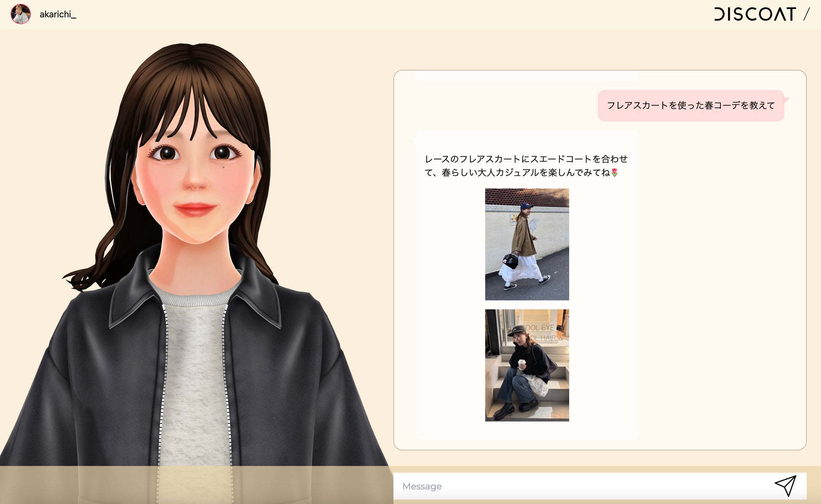The image size is (821, 504).
Task: Open the sitting-on-stairs outfit photo
Action: pos(527,365)
